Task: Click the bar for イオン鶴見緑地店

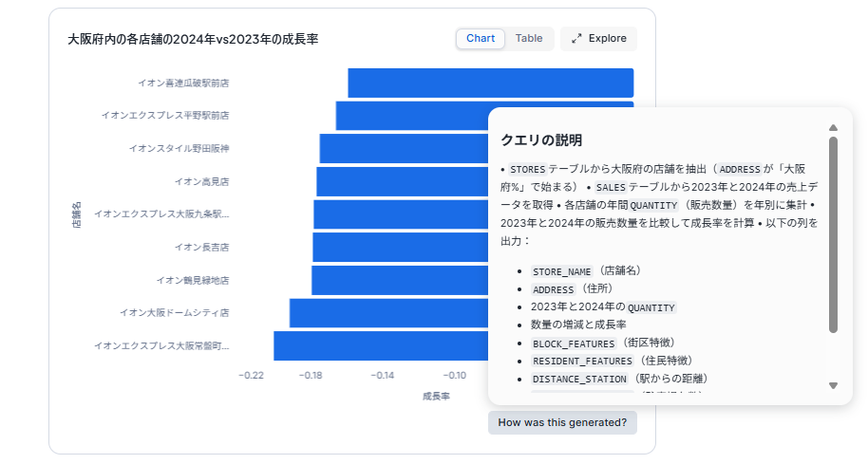Action: 399,280
